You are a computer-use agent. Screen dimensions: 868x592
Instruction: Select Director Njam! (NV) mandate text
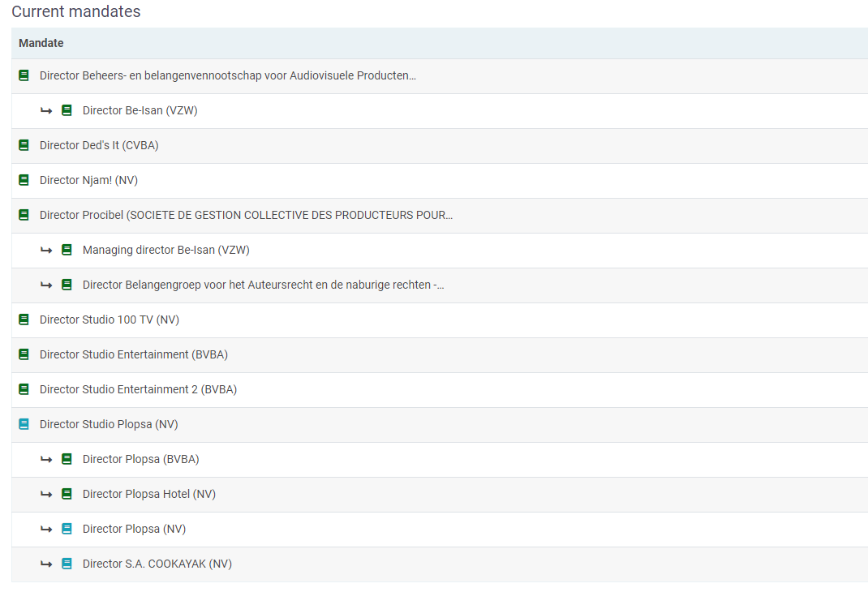coord(89,181)
